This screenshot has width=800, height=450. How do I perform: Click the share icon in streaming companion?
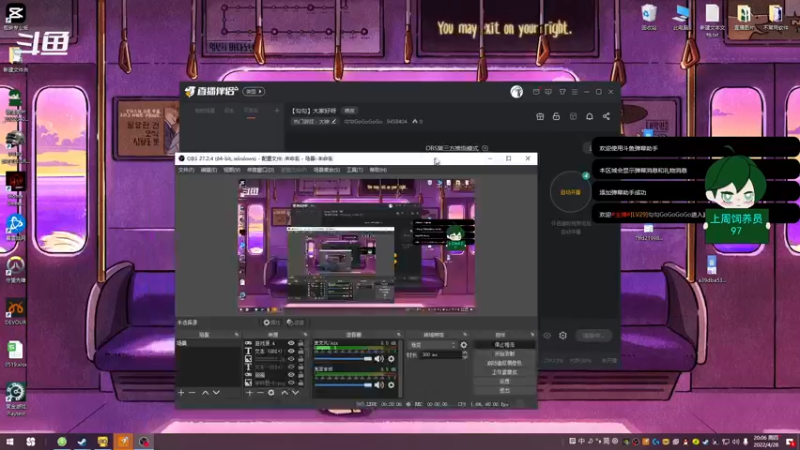click(606, 117)
